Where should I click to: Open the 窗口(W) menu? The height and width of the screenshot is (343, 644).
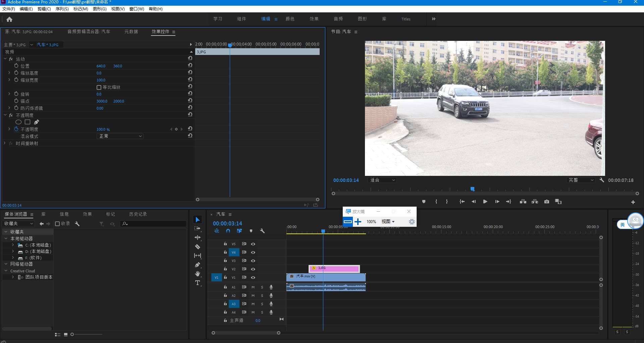click(137, 9)
